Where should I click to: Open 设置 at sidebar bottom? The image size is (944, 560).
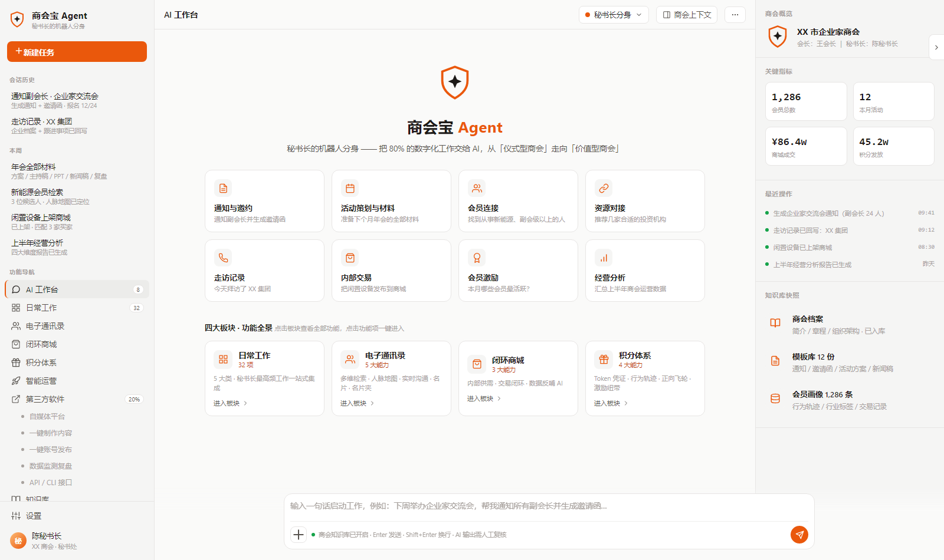coord(77,516)
